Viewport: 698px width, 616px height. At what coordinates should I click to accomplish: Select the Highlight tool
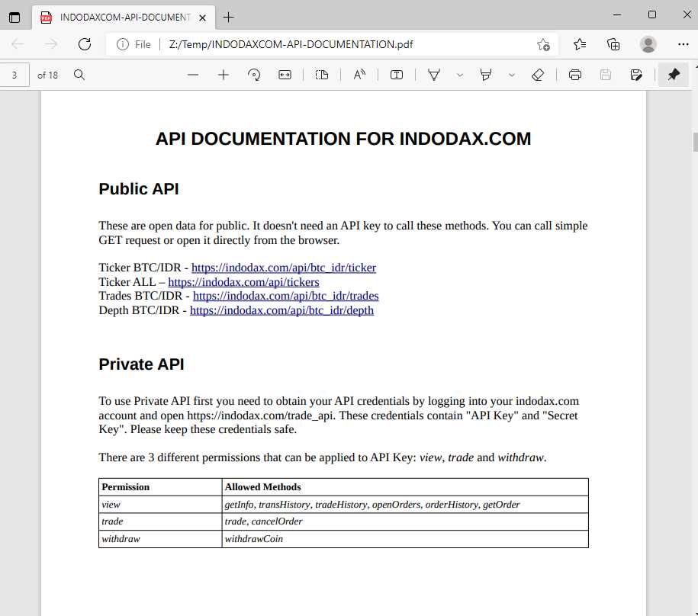coord(486,75)
